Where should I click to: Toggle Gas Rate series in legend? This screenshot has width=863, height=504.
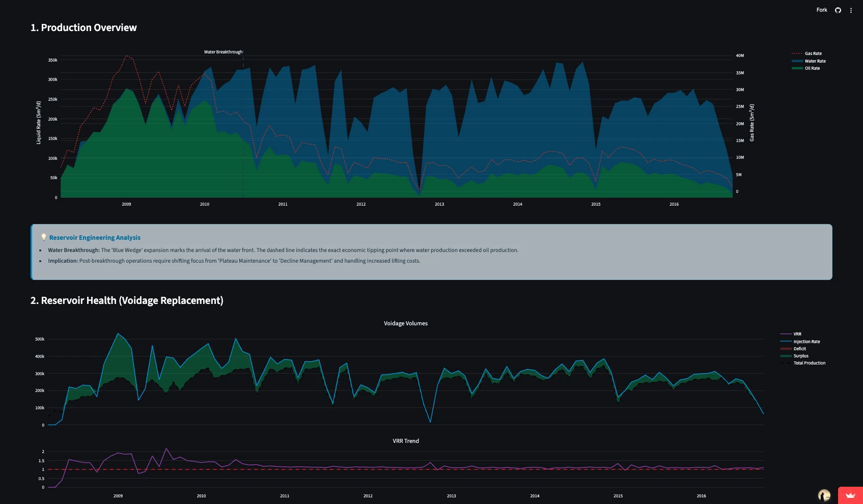point(807,53)
